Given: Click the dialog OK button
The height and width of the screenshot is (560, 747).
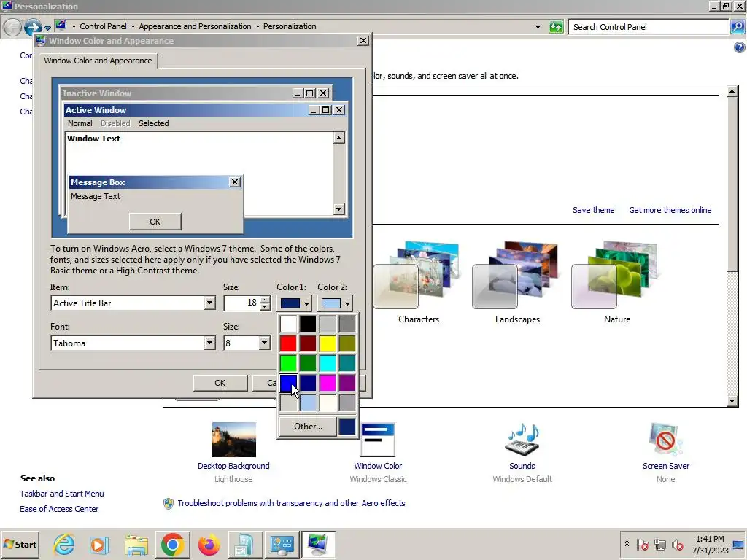Looking at the screenshot, I should tap(220, 383).
